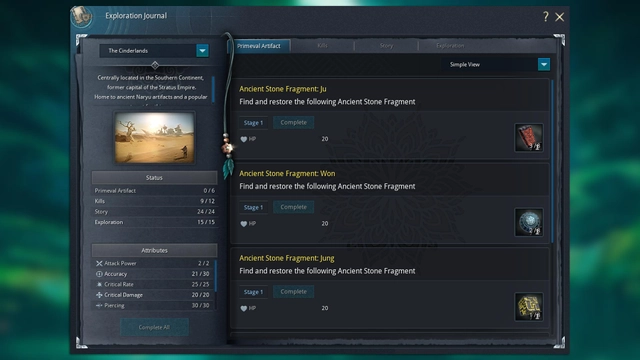This screenshot has height=360, width=640.
Task: Select the Exploration 15/15 status row
Action: (x=154, y=222)
